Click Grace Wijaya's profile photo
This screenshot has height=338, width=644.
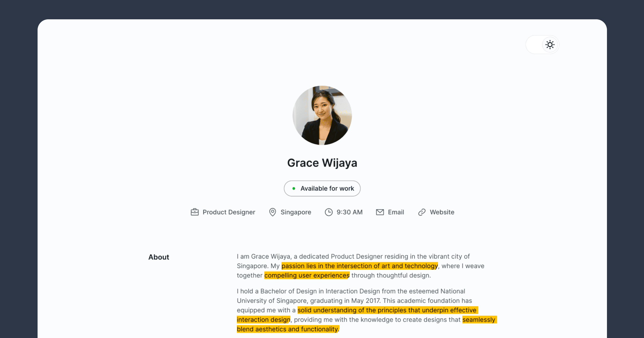tap(322, 115)
